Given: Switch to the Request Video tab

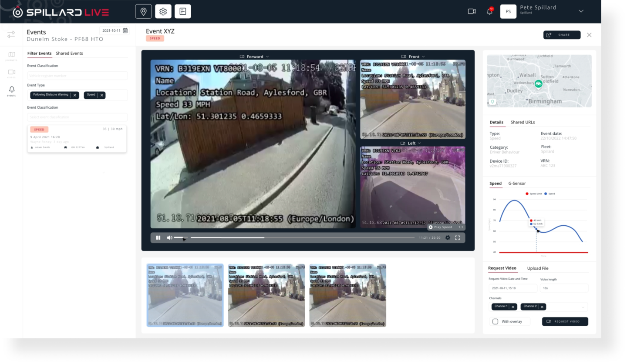Looking at the screenshot, I should (x=502, y=268).
